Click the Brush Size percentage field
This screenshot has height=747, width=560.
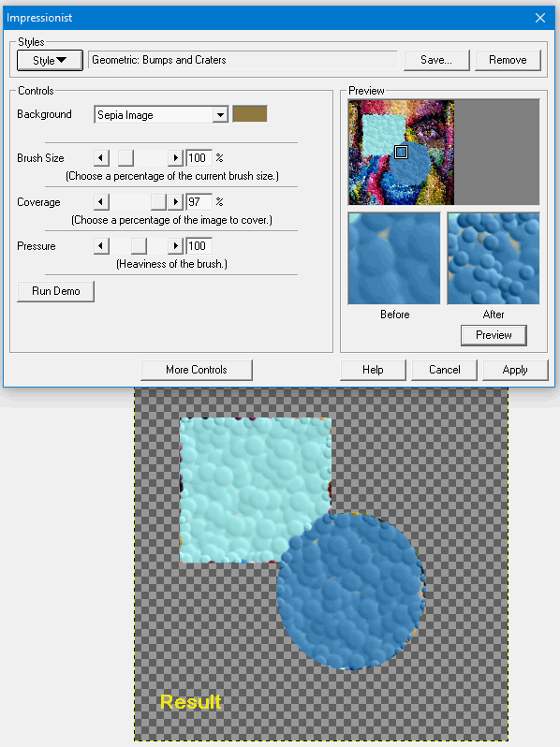[x=199, y=157]
